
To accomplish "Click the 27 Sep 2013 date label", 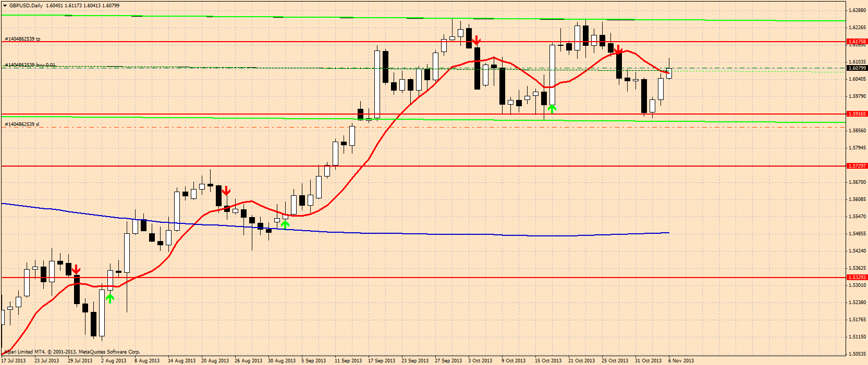I will (x=448, y=360).
